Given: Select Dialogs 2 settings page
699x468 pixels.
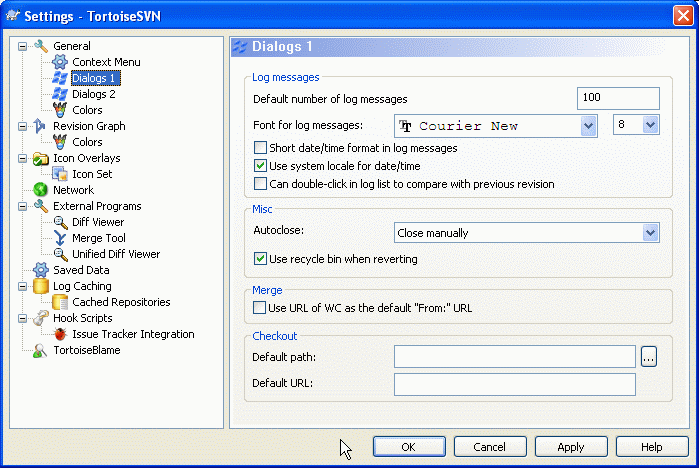Looking at the screenshot, I should 94,94.
